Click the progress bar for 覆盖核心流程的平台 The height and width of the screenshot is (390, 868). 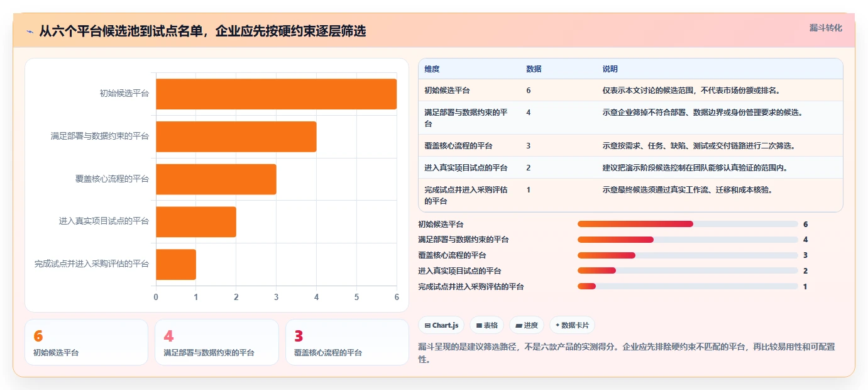tap(688, 255)
